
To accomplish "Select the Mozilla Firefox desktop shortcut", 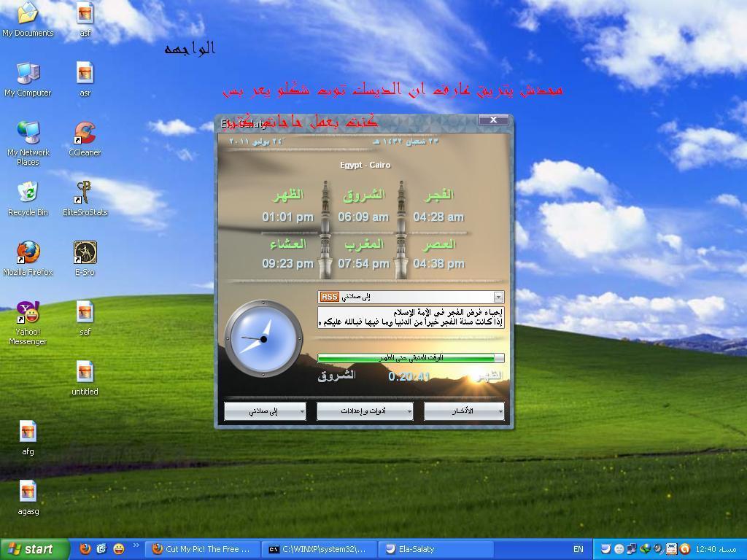I will [x=28, y=259].
